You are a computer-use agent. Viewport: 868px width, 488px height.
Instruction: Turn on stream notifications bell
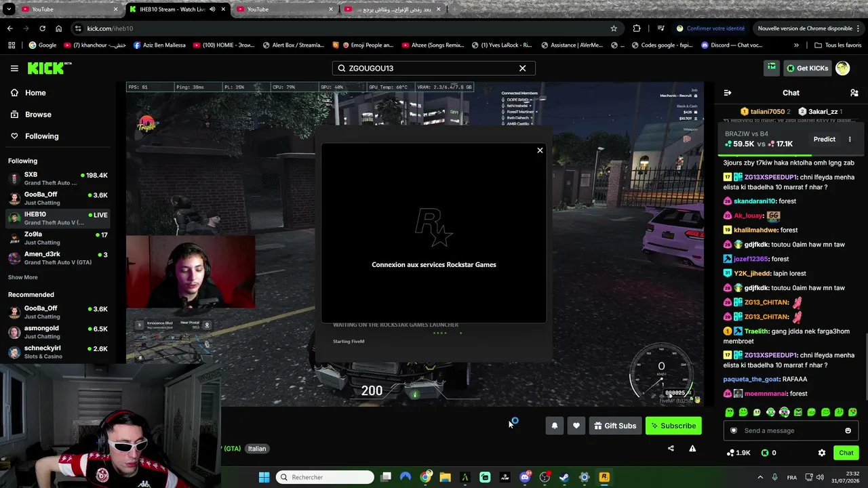tap(555, 426)
